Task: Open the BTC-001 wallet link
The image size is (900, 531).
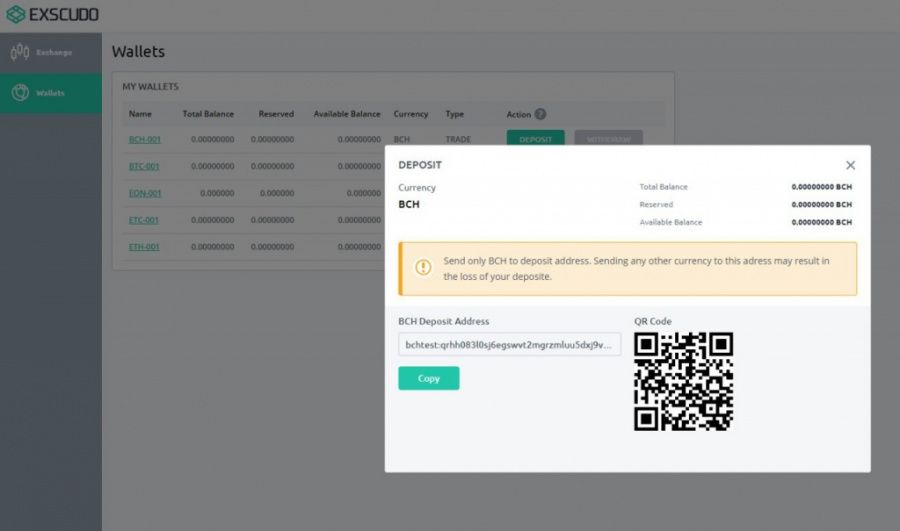Action: (x=144, y=166)
